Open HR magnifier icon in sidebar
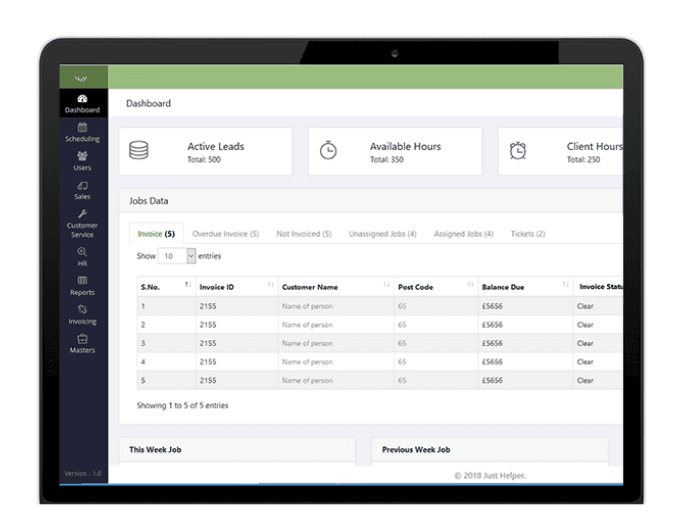The image size is (685, 527). point(82,252)
